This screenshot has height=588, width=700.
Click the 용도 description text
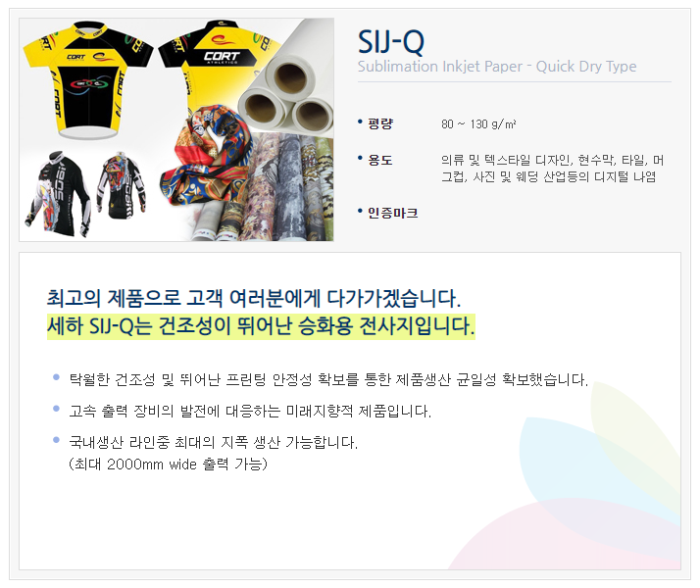point(552,169)
